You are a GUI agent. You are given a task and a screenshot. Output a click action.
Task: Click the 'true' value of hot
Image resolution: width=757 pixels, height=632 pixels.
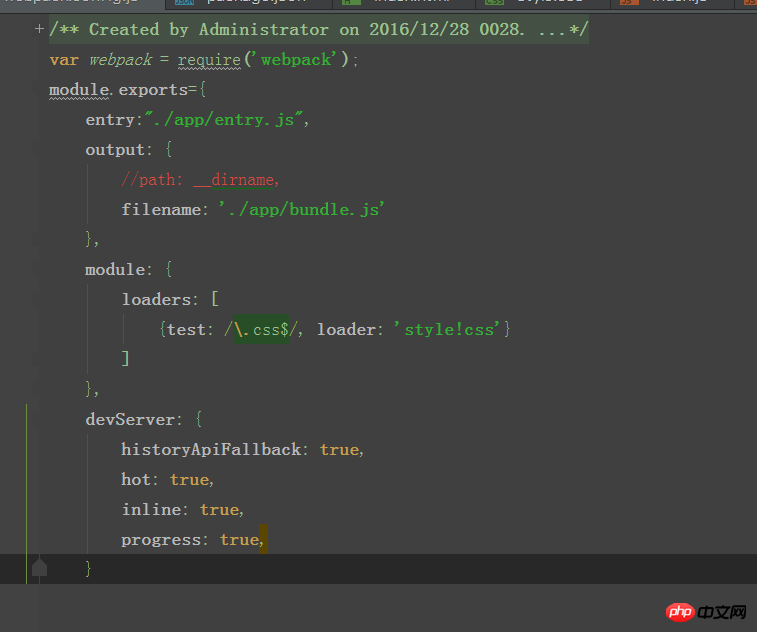(x=189, y=480)
